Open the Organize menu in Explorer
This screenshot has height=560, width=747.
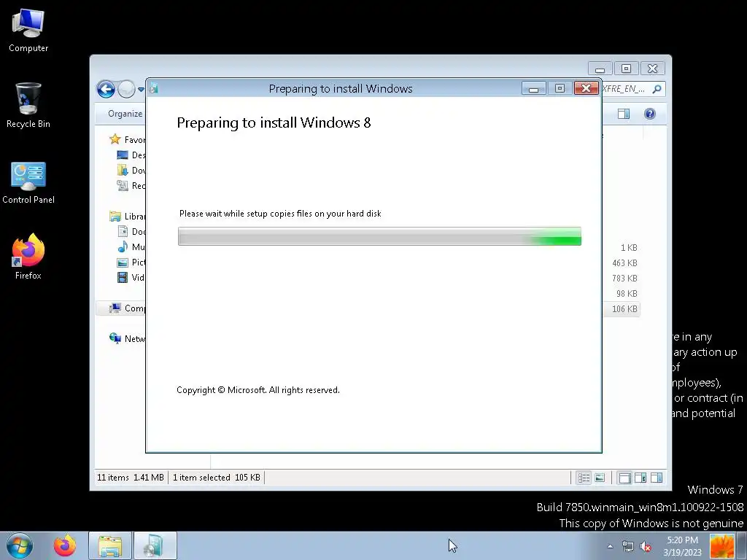(125, 113)
